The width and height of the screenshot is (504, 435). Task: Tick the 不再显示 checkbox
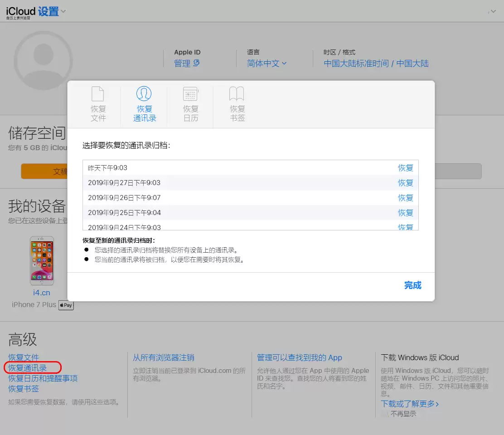(384, 414)
